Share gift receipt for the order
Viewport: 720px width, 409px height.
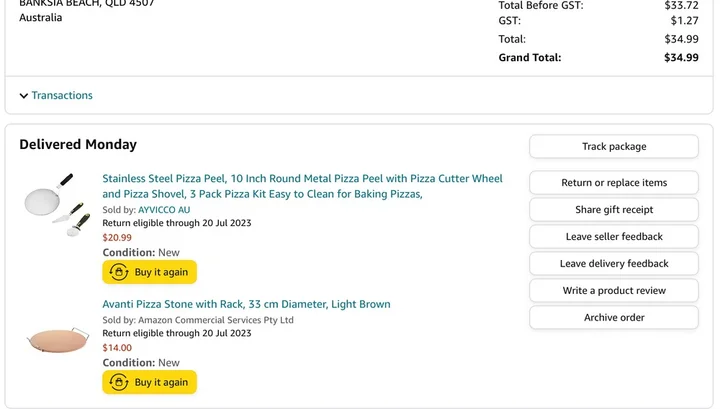613,210
